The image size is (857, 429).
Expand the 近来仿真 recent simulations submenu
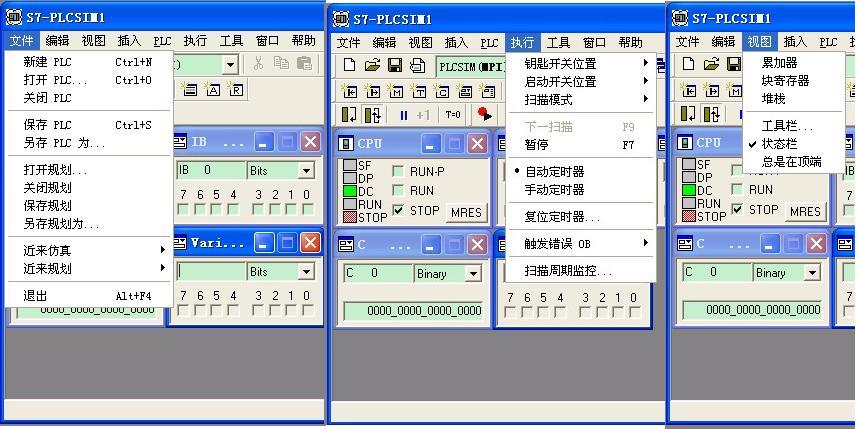tap(48, 250)
